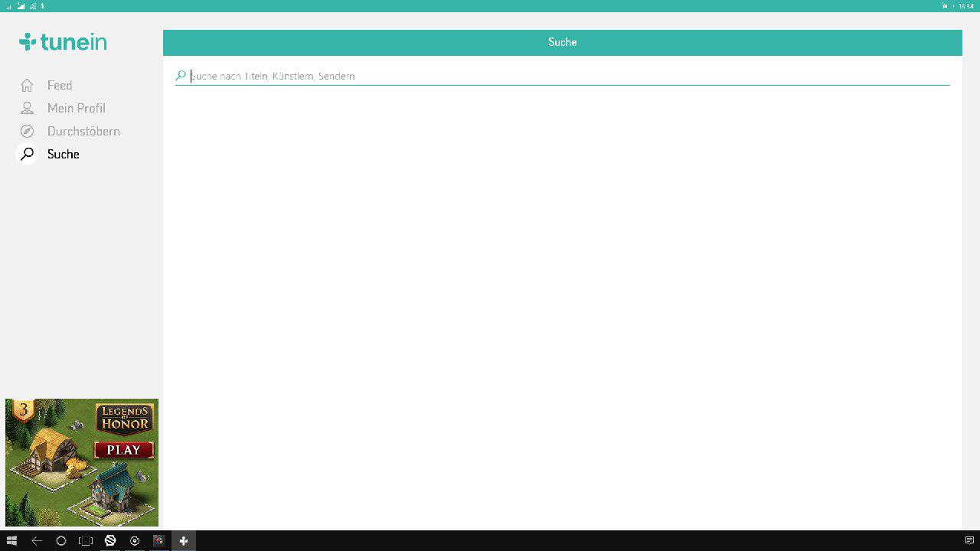
Task: Click the taskbar back arrow
Action: pyautogui.click(x=37, y=540)
